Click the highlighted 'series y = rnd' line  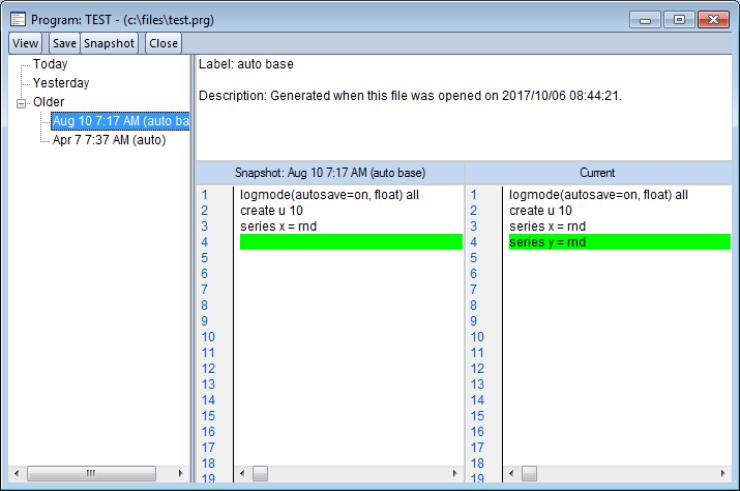[548, 242]
